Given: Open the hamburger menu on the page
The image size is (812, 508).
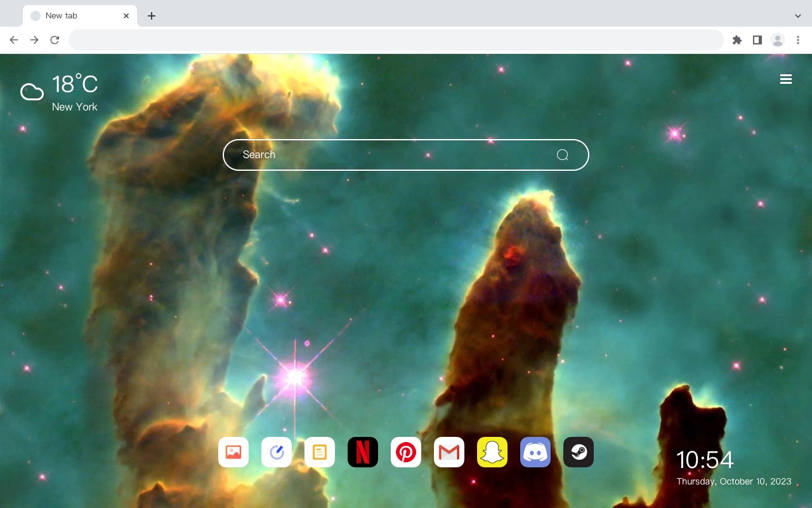Looking at the screenshot, I should (786, 79).
